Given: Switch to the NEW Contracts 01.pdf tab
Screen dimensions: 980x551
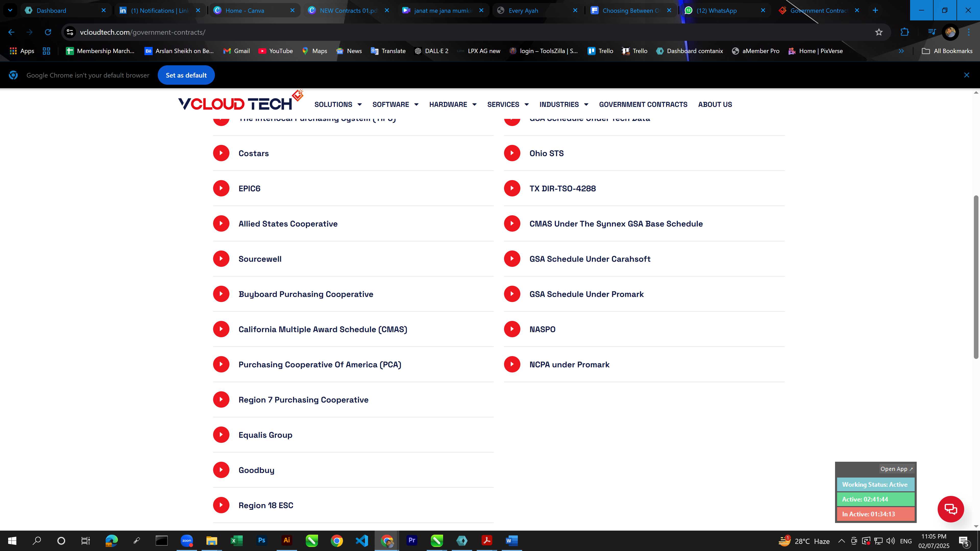Looking at the screenshot, I should pos(349,10).
